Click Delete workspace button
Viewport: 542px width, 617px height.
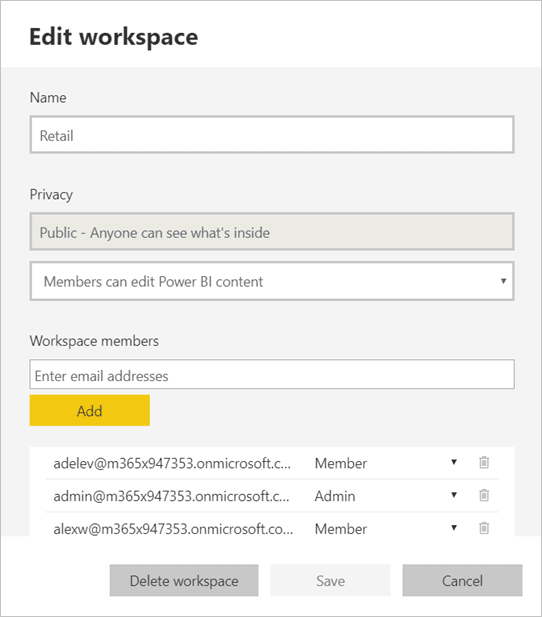click(x=184, y=580)
